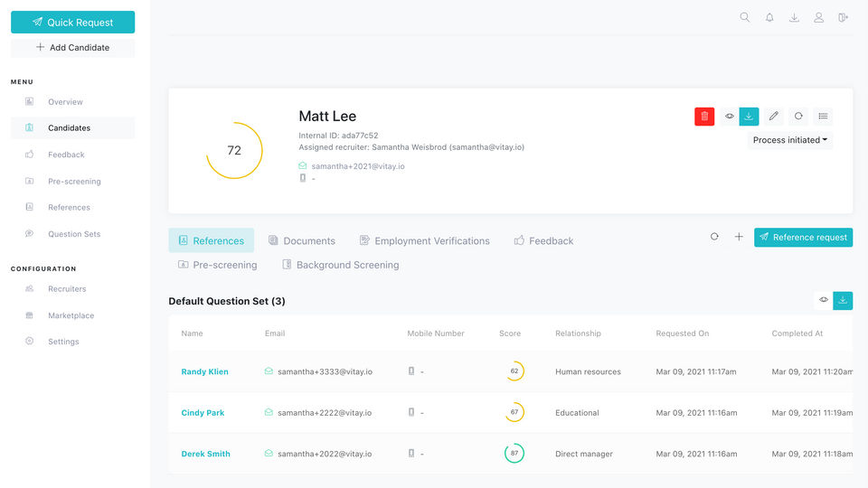Click the Relationship column header
The width and height of the screenshot is (868, 488).
(x=578, y=333)
